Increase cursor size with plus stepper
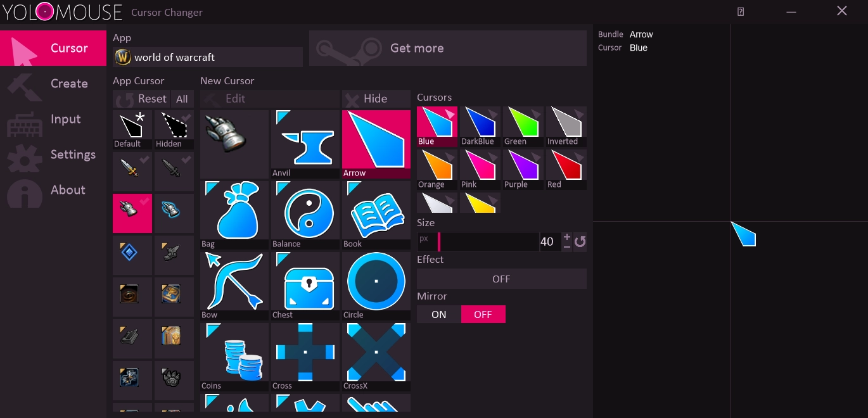This screenshot has width=868, height=418. 566,237
